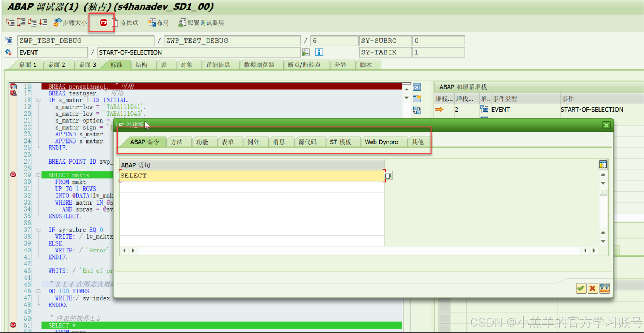This screenshot has width=644, height=333.
Task: Toggle the breakpoint marker at BREAK pengxiangqi line
Action: [13, 86]
